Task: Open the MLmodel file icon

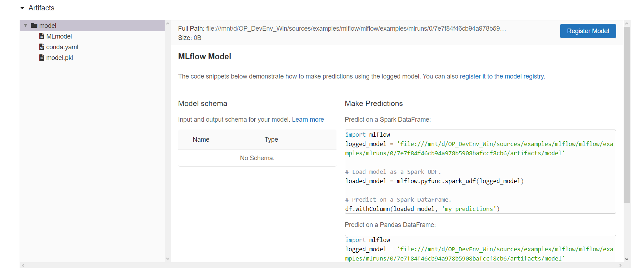Action: point(42,36)
